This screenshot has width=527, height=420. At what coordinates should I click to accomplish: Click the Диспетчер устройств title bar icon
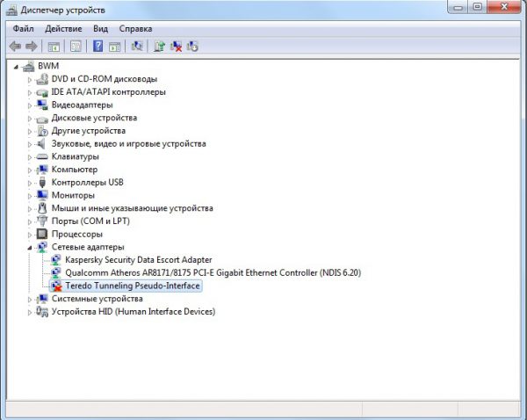tap(11, 10)
